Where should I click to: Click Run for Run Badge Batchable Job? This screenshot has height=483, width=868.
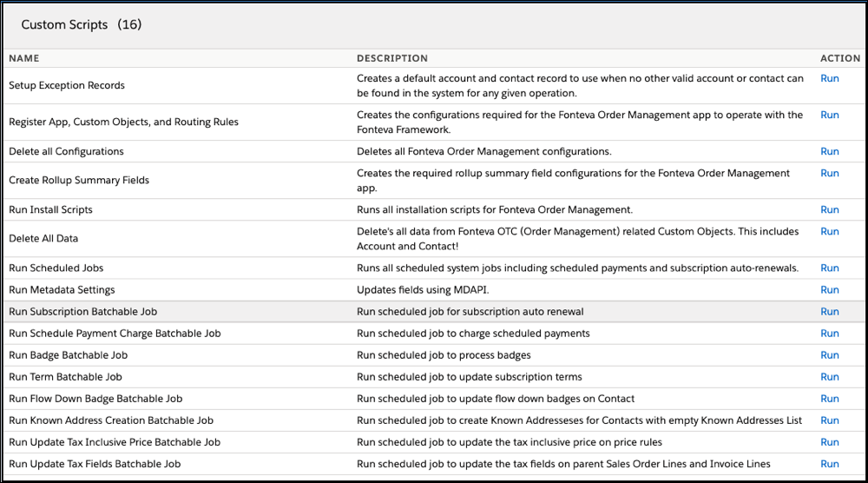[x=829, y=354]
